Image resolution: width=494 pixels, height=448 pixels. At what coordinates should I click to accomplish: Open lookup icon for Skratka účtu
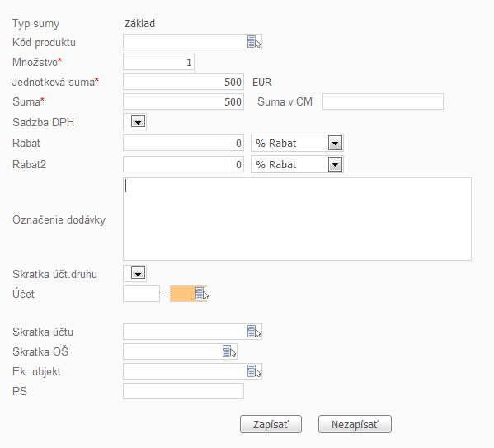pyautogui.click(x=254, y=332)
